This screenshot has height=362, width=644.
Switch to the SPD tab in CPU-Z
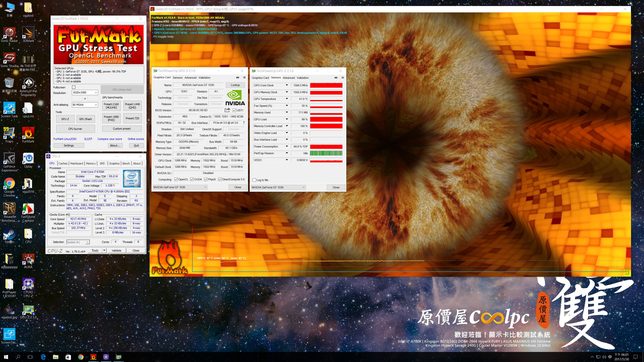point(102,163)
